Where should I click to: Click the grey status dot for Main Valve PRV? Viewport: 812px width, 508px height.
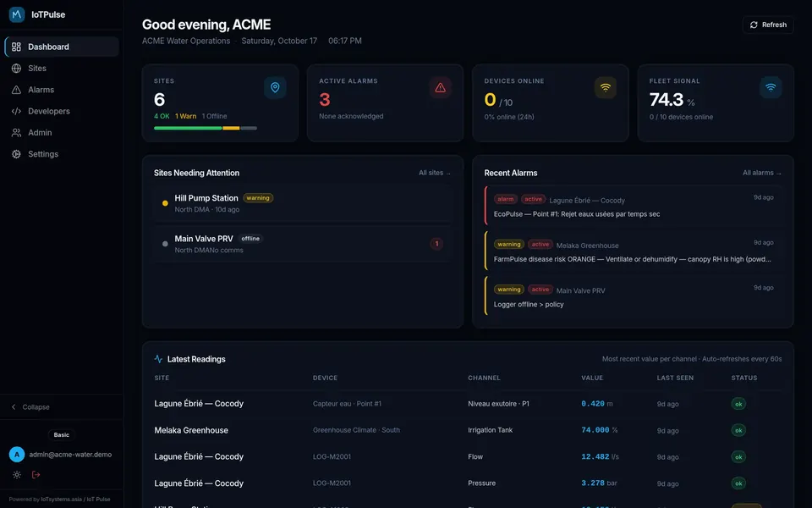tap(165, 244)
